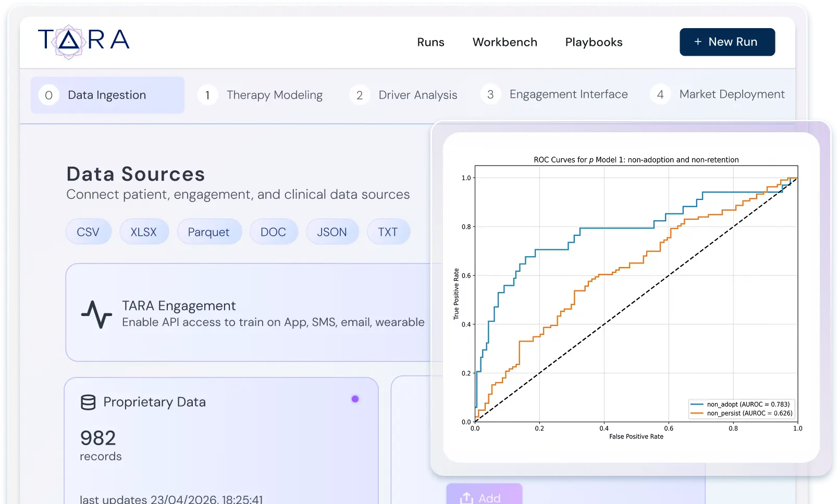Go to the Playbooks page
The height and width of the screenshot is (504, 839).
point(594,42)
